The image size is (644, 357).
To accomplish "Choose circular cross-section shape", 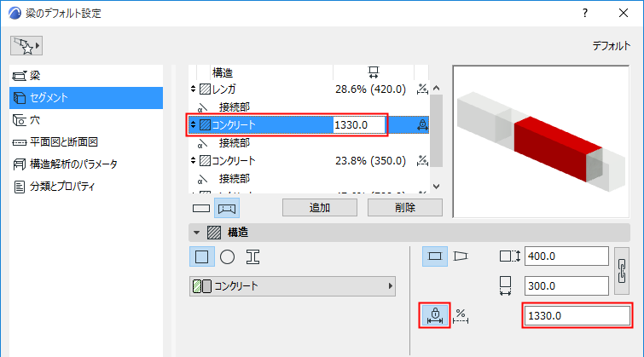I will tap(227, 256).
